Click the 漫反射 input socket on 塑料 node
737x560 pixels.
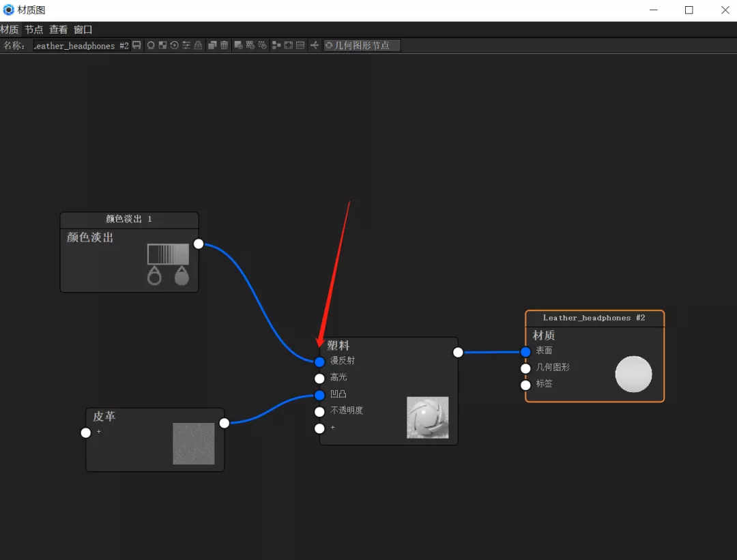coord(319,362)
